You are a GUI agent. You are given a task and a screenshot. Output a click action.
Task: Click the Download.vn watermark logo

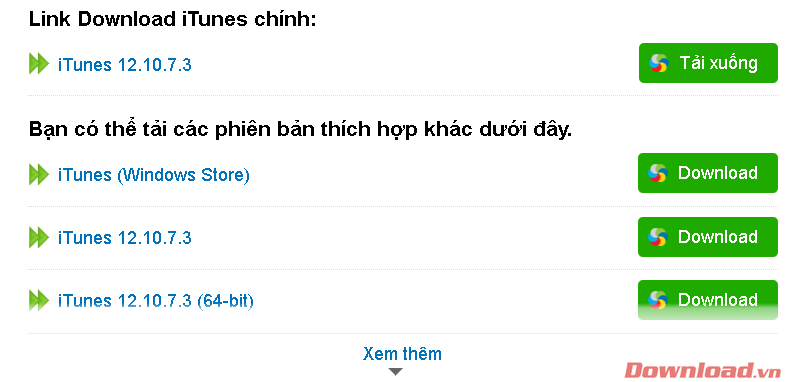pos(703,370)
